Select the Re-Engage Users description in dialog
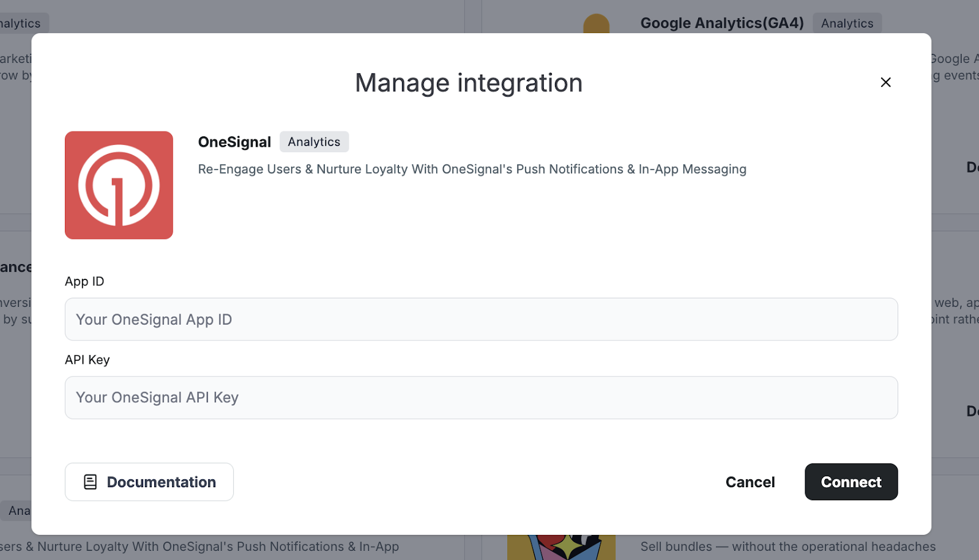Image resolution: width=979 pixels, height=560 pixels. pos(472,169)
